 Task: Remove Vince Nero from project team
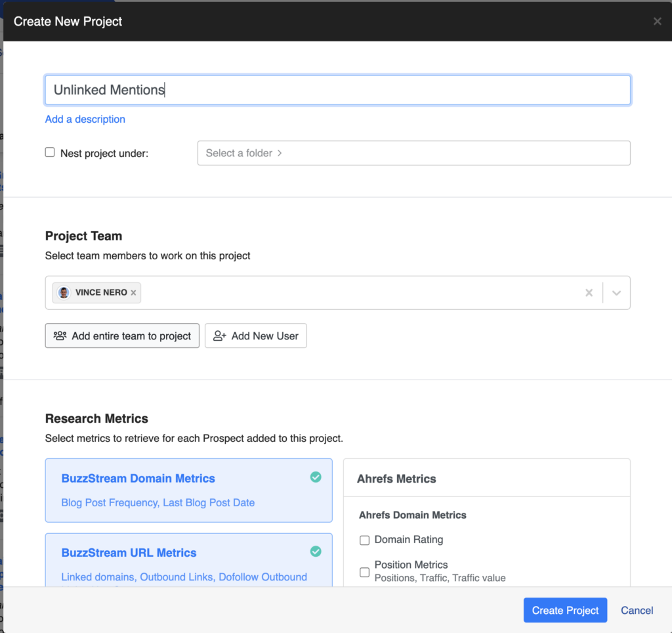pyautogui.click(x=133, y=293)
